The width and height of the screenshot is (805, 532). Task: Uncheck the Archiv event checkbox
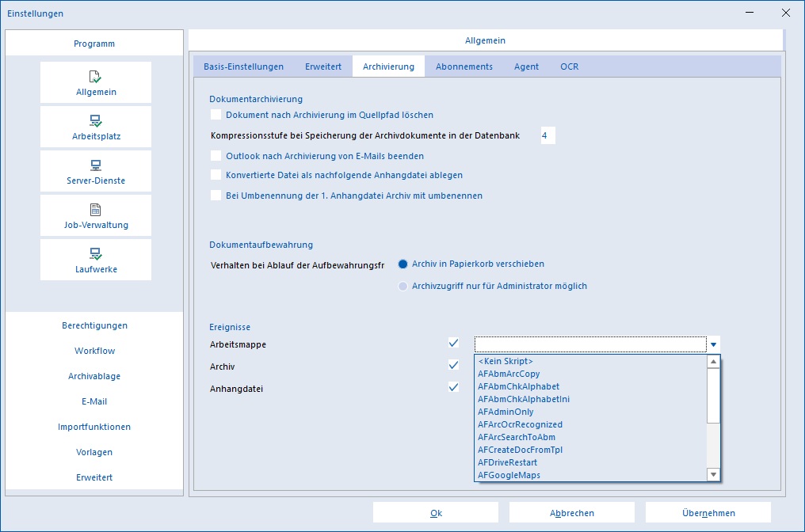pos(453,365)
